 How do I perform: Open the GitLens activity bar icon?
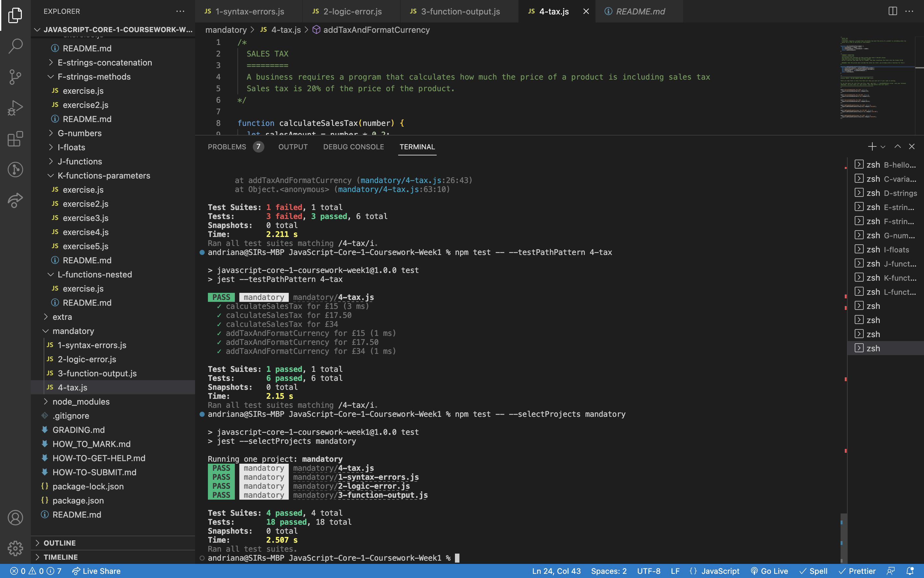point(15,169)
